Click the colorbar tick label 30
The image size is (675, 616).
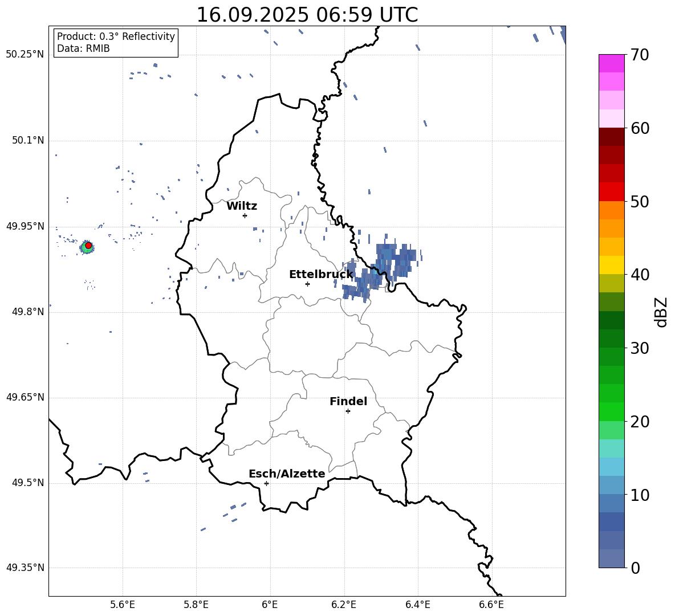(640, 348)
